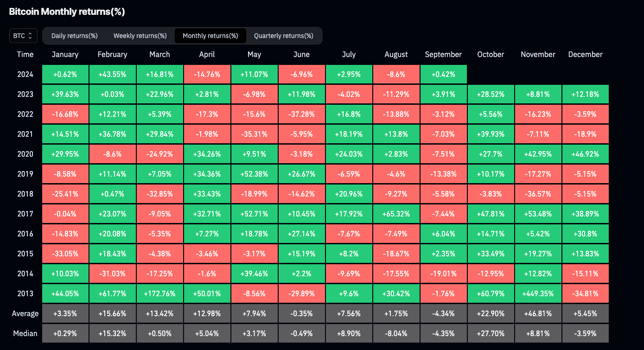Select the 2013 November +449.35% cell
The height and width of the screenshot is (350, 644).
point(538,293)
